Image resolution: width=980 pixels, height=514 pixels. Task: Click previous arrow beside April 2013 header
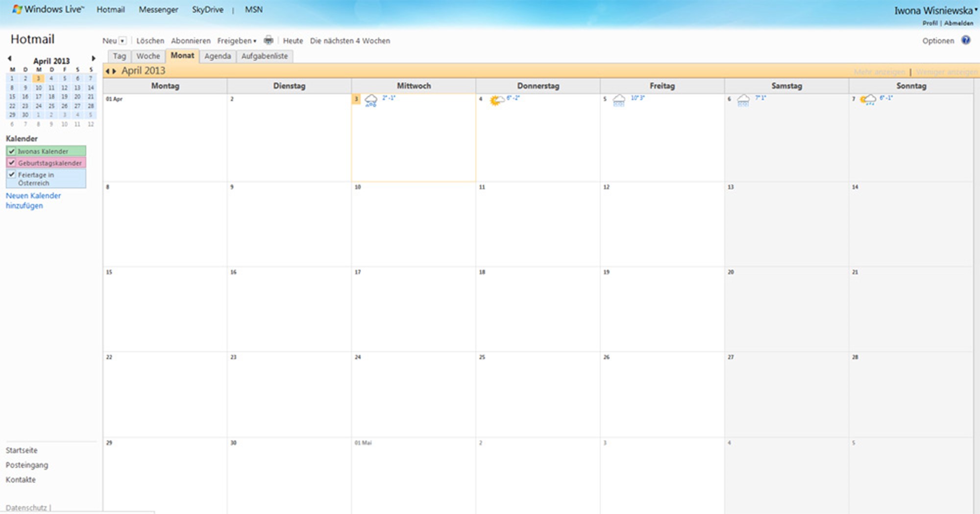(x=107, y=71)
